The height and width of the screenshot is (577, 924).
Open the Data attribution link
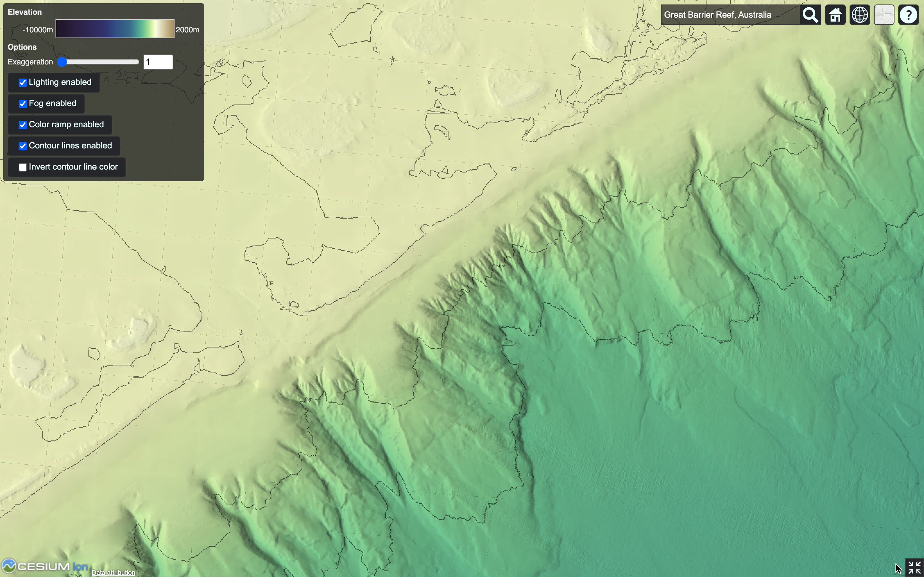click(113, 573)
